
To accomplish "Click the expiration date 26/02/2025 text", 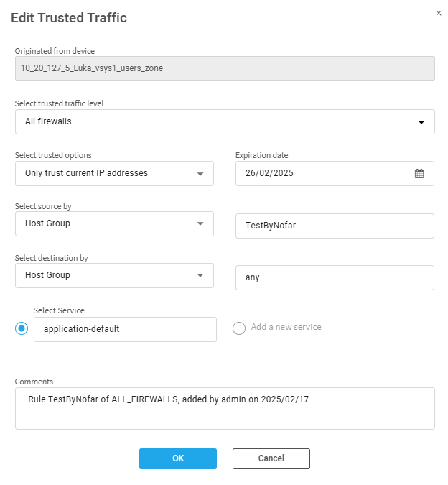I will [269, 173].
